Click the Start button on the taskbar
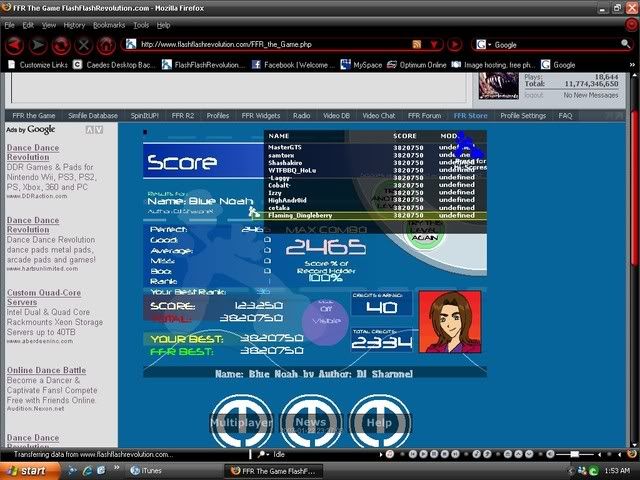The width and height of the screenshot is (640, 480). (x=27, y=470)
